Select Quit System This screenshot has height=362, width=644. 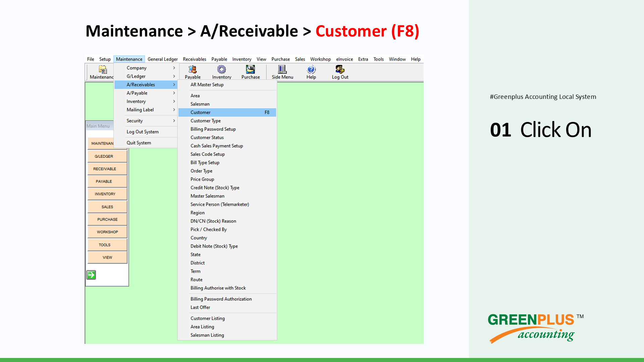click(146, 143)
